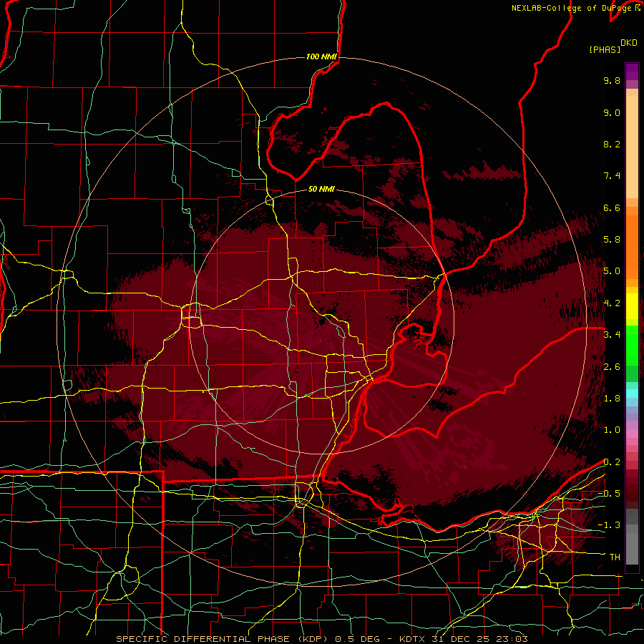
Task: Click the 8.2 scale value
Action: [x=612, y=144]
